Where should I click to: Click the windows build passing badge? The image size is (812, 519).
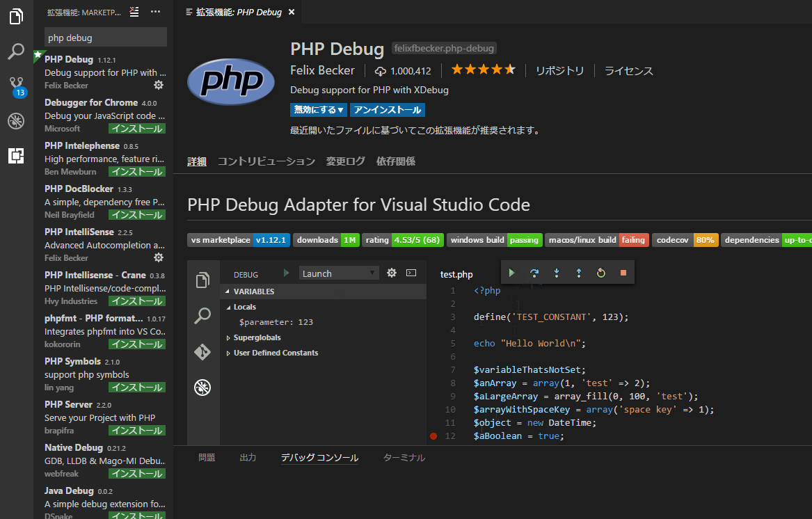[x=495, y=240]
